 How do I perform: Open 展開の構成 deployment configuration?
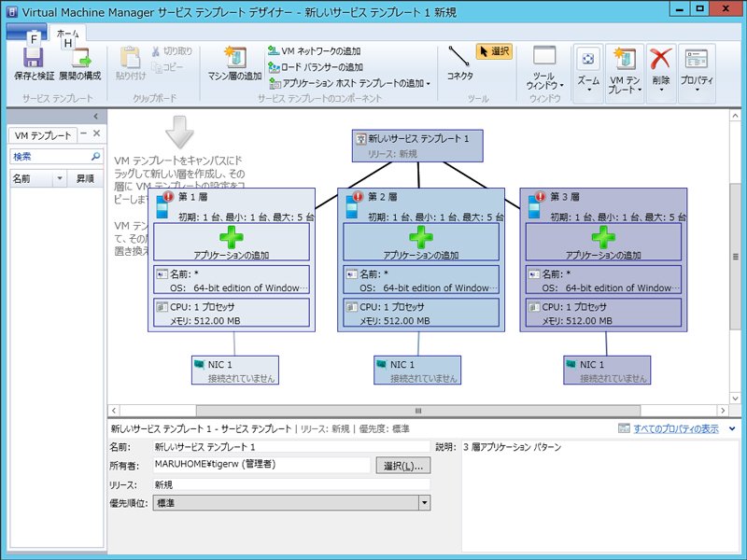pos(80,64)
